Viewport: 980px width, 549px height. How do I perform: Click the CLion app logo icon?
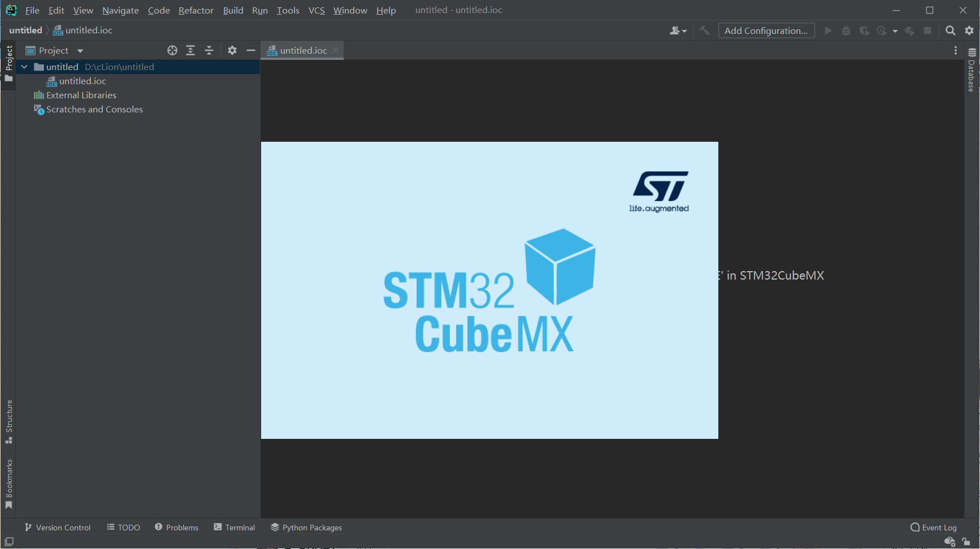coord(11,10)
